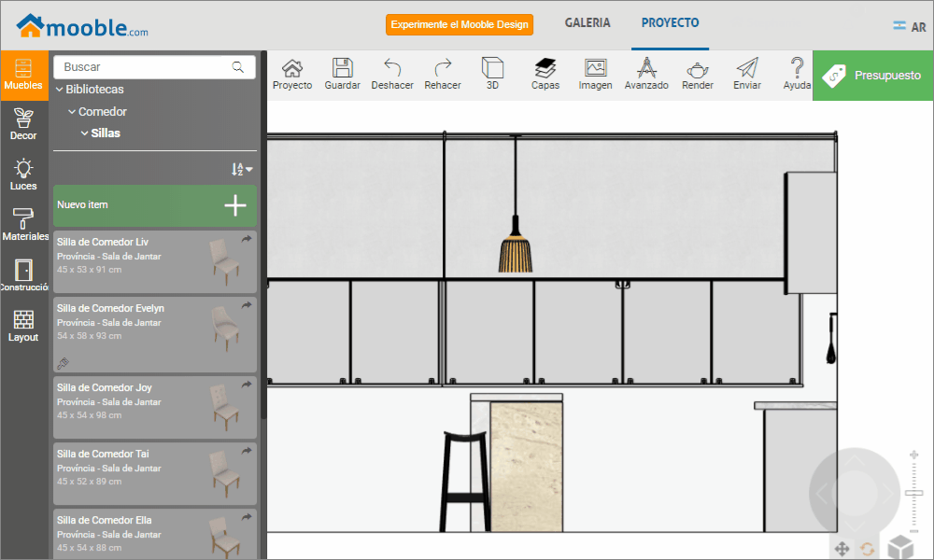The width and height of the screenshot is (934, 560).
Task: Click Experimente el Mooble Design button
Action: (460, 24)
